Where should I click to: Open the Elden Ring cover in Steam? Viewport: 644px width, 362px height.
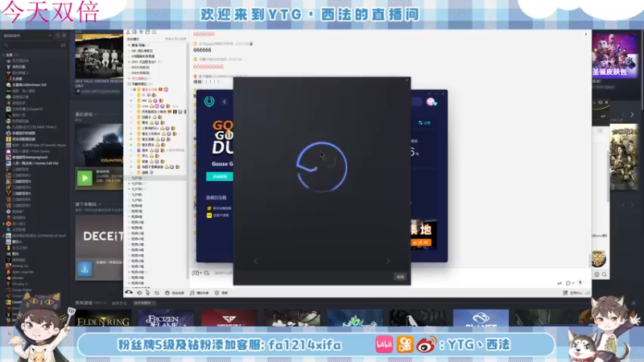(x=103, y=318)
